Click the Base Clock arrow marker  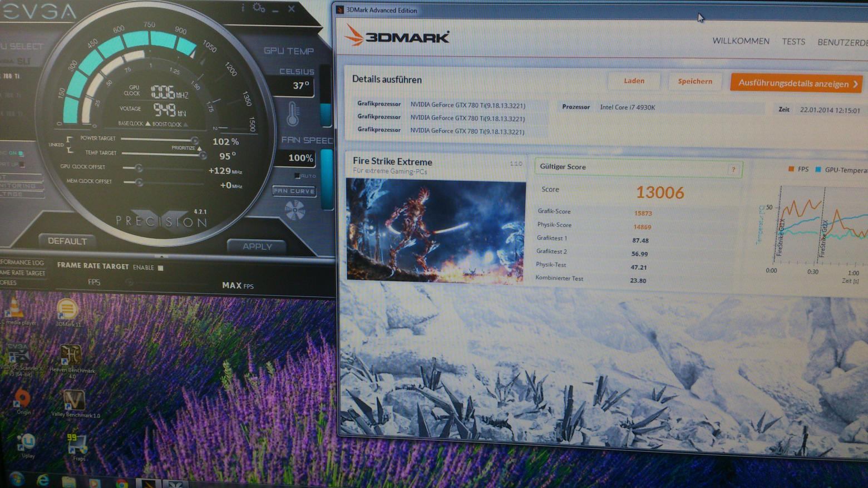pyautogui.click(x=147, y=124)
